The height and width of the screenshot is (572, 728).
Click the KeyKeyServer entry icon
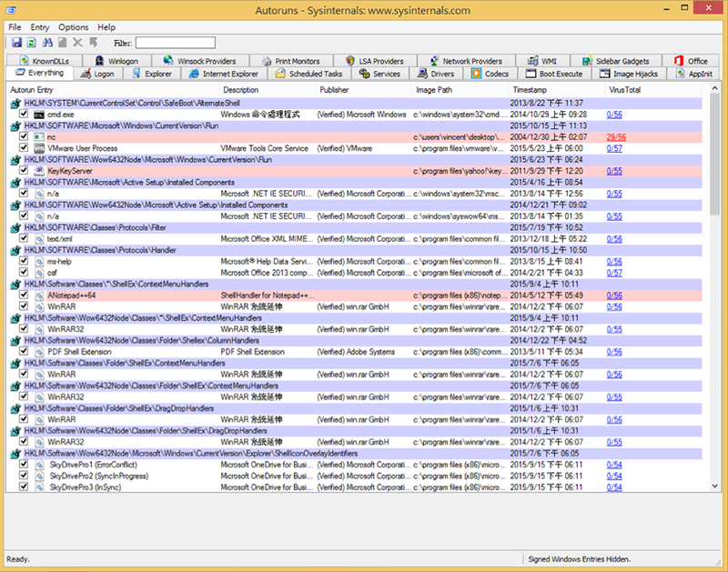pyautogui.click(x=39, y=171)
